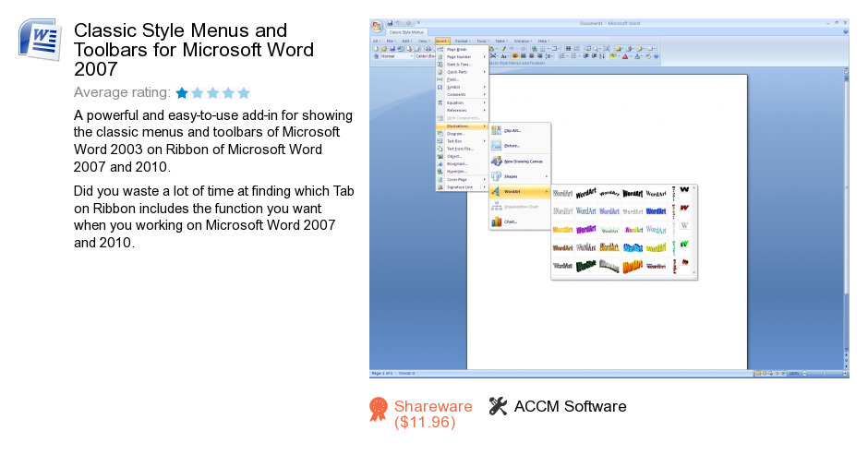Click the blue WordArt letter A icon
868x455 pixels.
496,192
